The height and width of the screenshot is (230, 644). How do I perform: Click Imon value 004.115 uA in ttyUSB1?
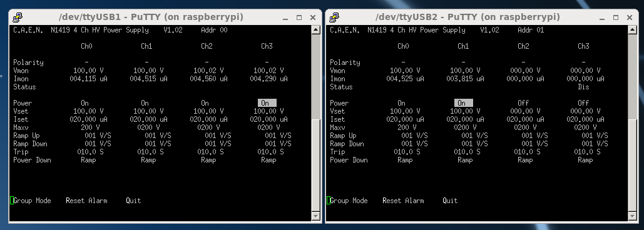(x=88, y=79)
